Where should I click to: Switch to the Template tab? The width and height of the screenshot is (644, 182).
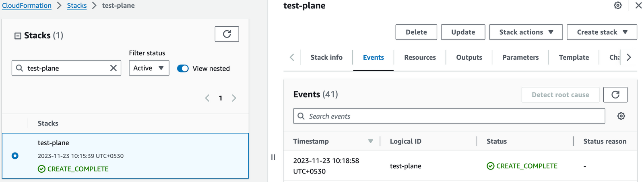pyautogui.click(x=574, y=57)
